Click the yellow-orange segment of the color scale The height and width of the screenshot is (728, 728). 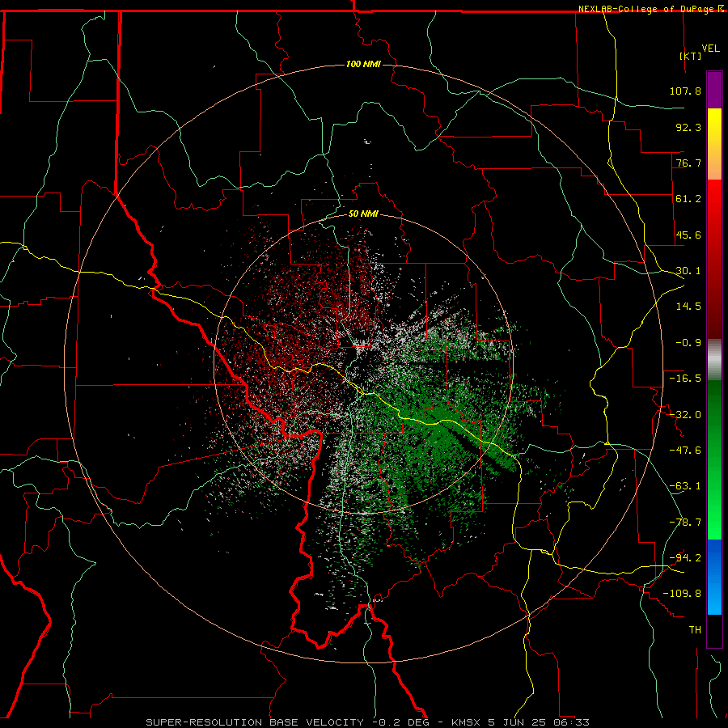(x=714, y=144)
